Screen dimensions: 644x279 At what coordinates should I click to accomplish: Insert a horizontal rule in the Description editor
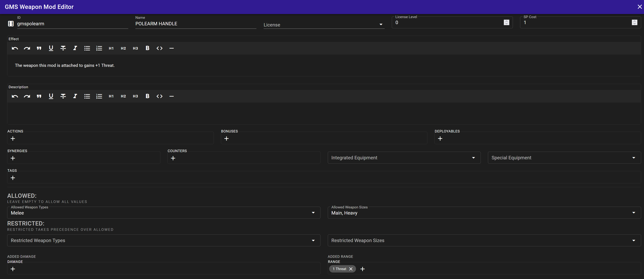pyautogui.click(x=171, y=96)
